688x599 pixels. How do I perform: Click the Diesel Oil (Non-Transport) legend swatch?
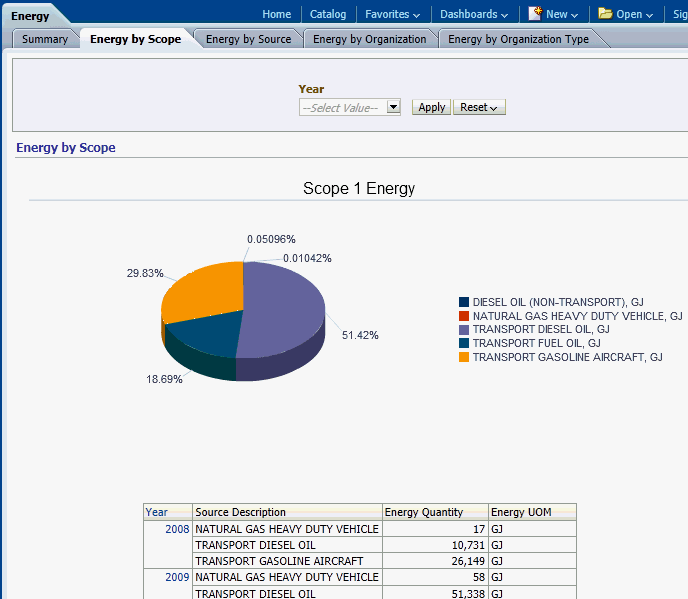click(464, 302)
